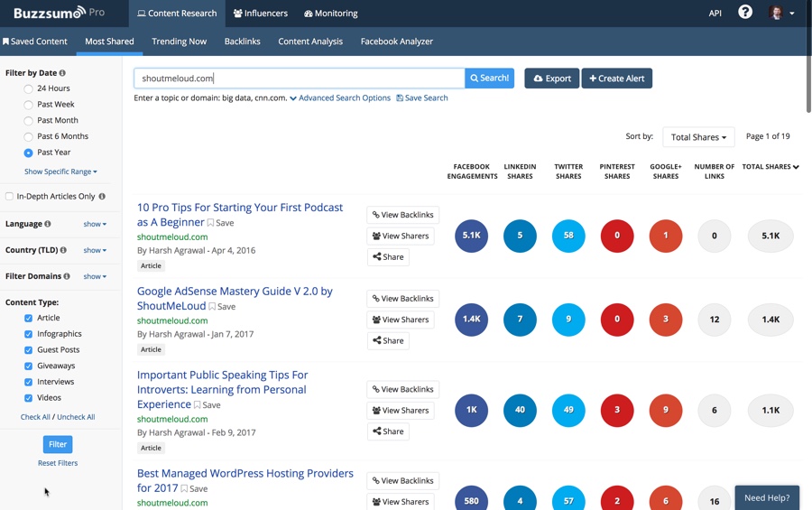
Task: Apply filters with the Filter button
Action: point(58,444)
